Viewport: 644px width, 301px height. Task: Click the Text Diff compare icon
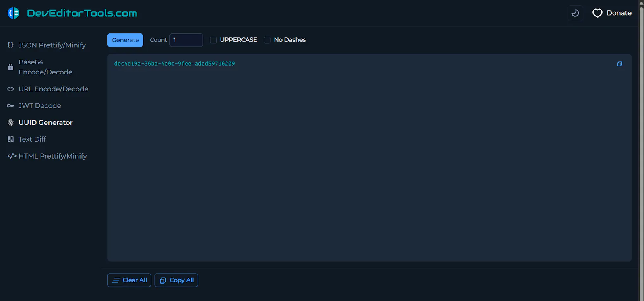point(10,139)
